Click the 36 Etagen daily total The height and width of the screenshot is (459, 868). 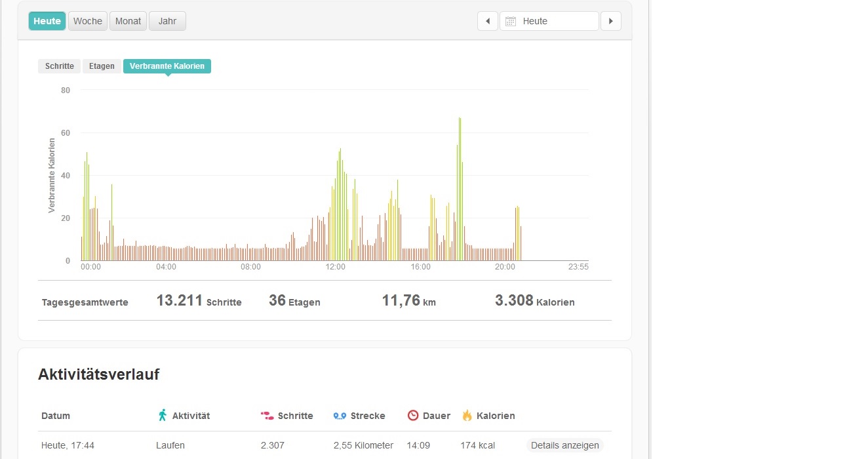coord(294,301)
